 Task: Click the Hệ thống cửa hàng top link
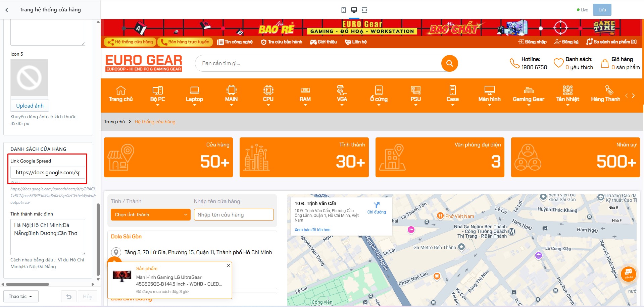[x=130, y=42]
